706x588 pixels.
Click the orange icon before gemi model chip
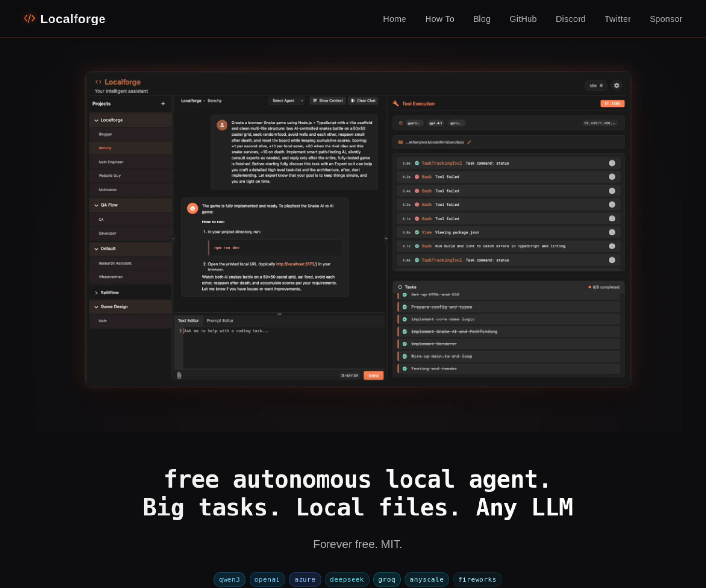401,123
